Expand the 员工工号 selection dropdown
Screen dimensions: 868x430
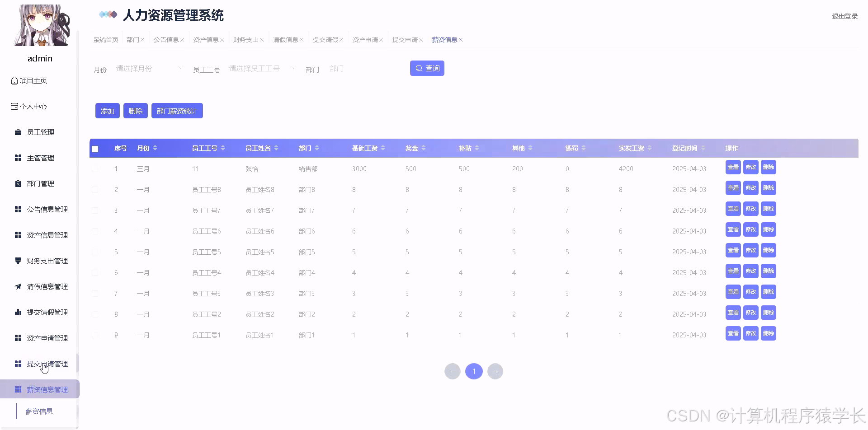[x=261, y=68]
